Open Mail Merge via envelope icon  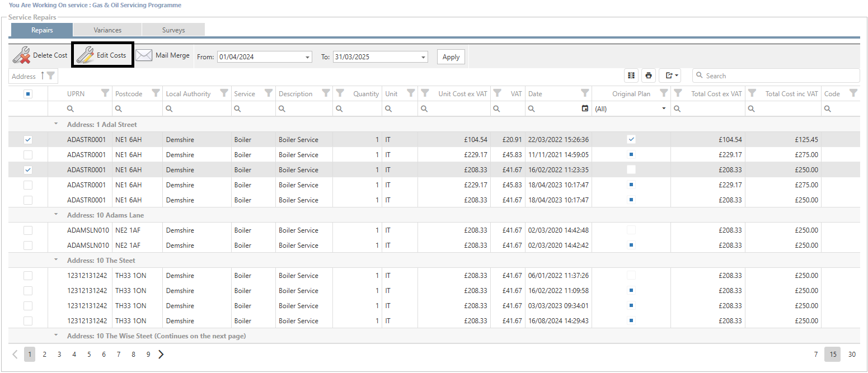tap(144, 55)
